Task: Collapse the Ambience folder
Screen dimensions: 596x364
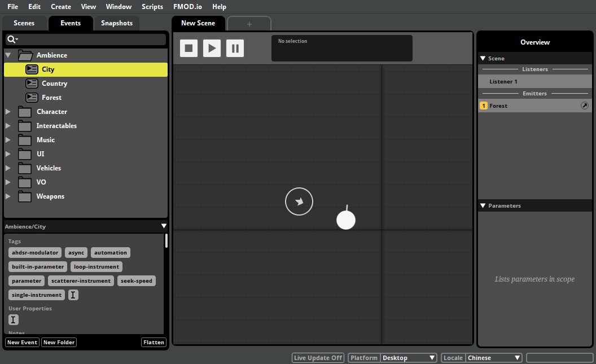Action: 8,55
